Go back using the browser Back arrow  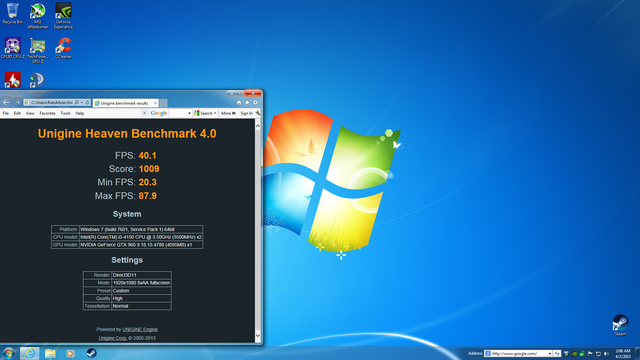pyautogui.click(x=6, y=102)
